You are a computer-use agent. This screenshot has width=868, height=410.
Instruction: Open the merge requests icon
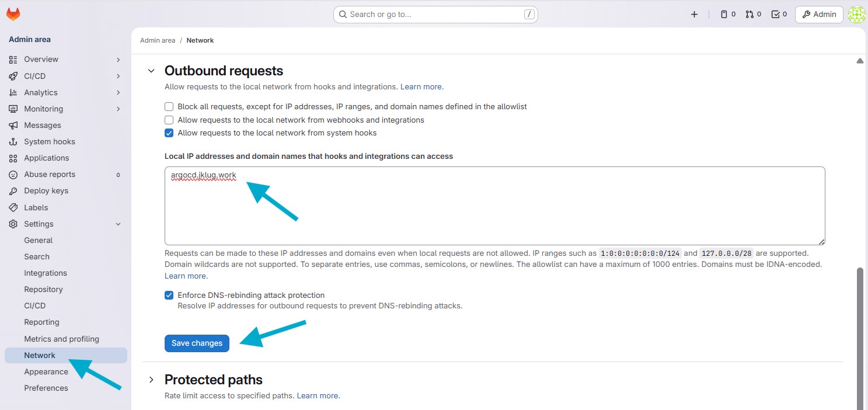[x=753, y=15]
